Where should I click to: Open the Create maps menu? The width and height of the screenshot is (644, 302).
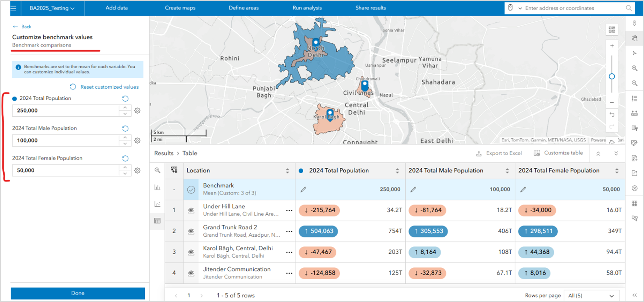click(x=180, y=8)
